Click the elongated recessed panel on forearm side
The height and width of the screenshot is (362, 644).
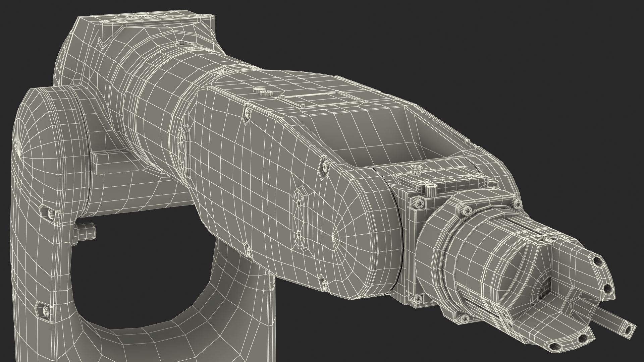pyautogui.click(x=300, y=219)
